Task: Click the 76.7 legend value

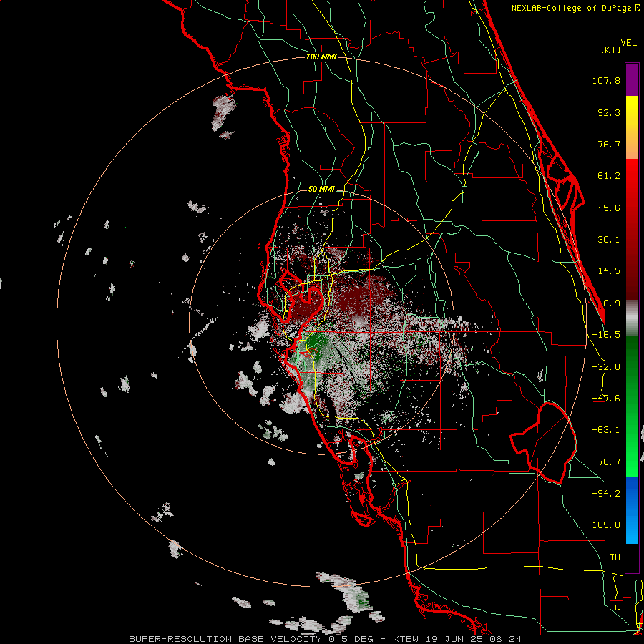Action: [x=609, y=144]
